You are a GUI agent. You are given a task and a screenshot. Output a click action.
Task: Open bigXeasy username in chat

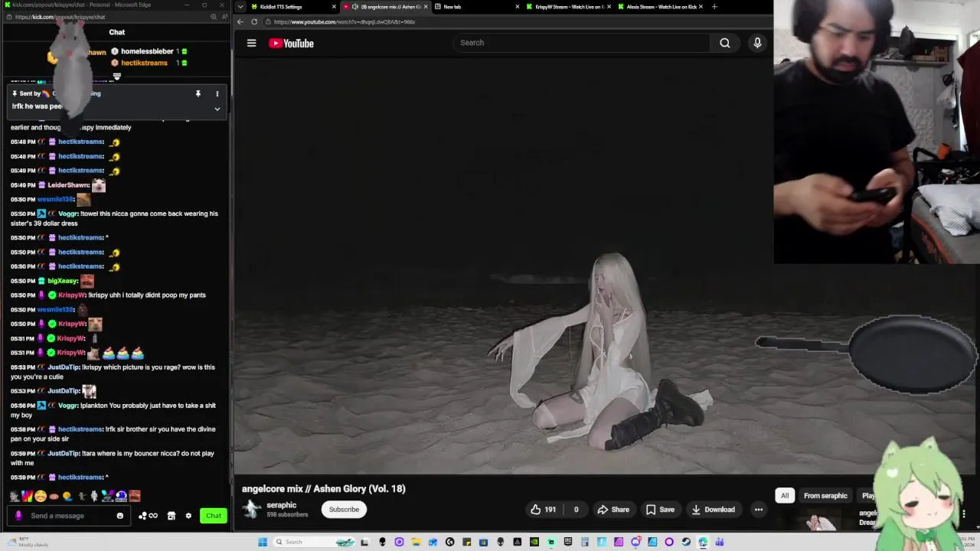coord(62,281)
